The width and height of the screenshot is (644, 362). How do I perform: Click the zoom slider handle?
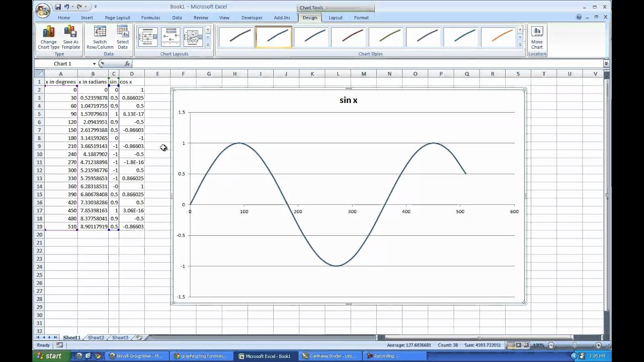(x=575, y=345)
